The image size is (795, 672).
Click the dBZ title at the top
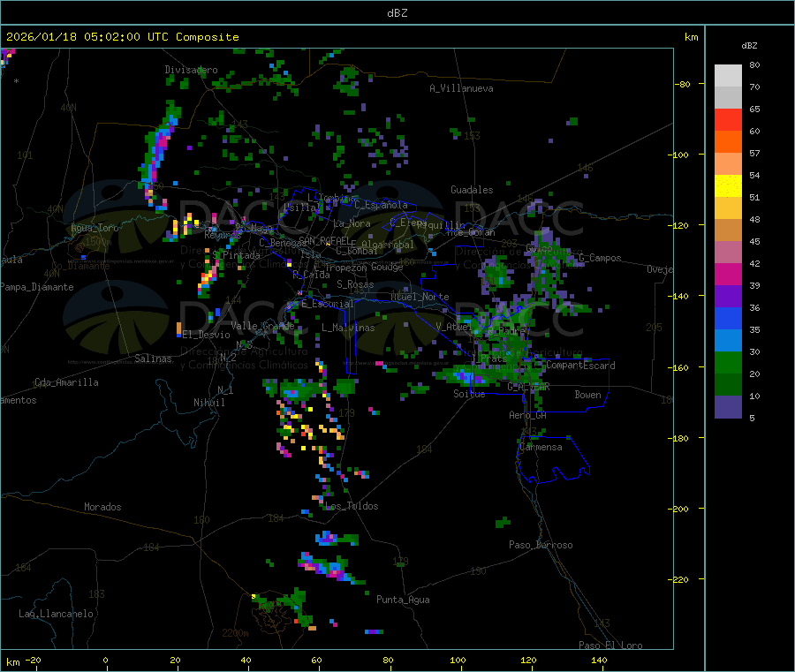(397, 13)
